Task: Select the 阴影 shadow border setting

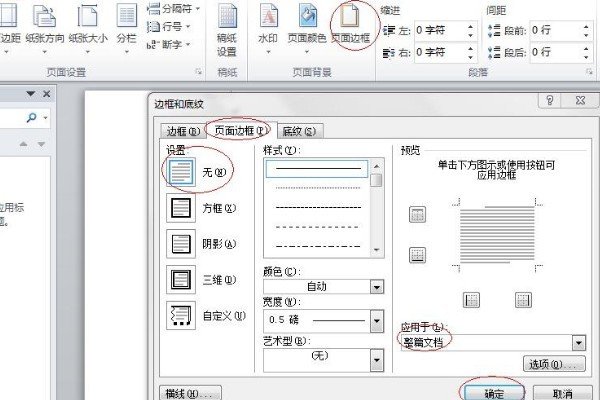Action: (202, 244)
